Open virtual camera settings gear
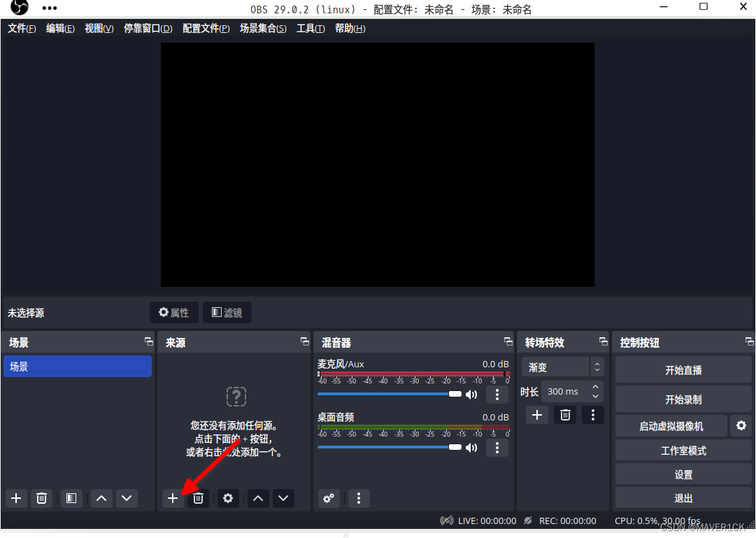The image size is (756, 538). pyautogui.click(x=741, y=425)
